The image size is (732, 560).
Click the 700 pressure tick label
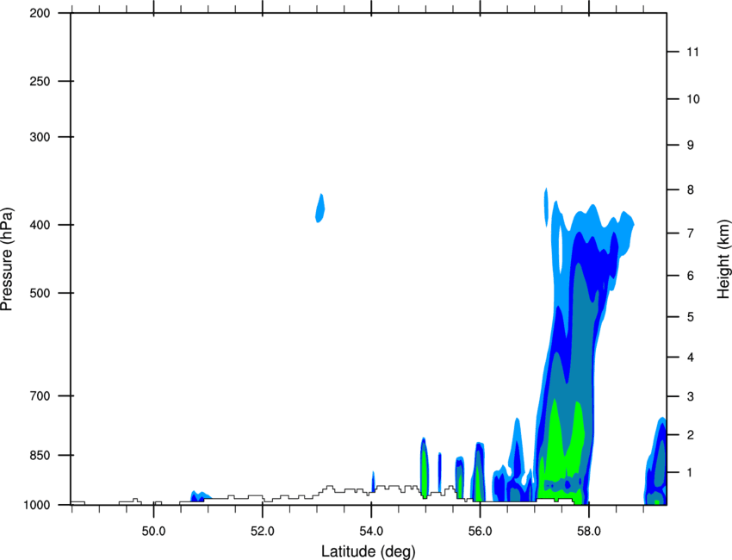click(40, 395)
